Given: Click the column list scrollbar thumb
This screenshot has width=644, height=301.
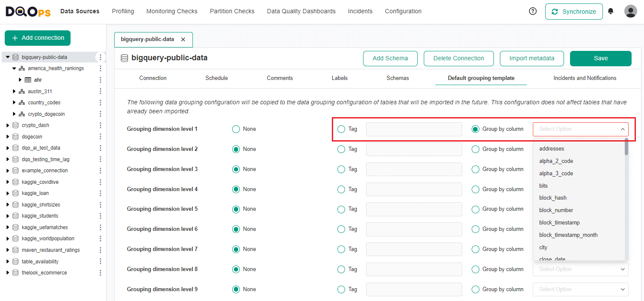Looking at the screenshot, I should (626, 147).
